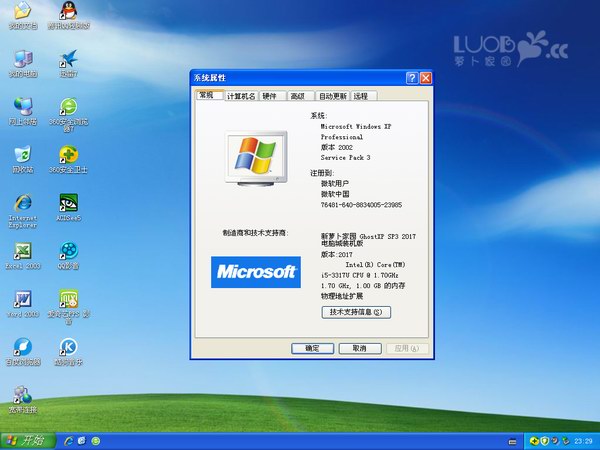This screenshot has height=450, width=600.
Task: Switch to the 计算机名 tab
Action: [241, 96]
